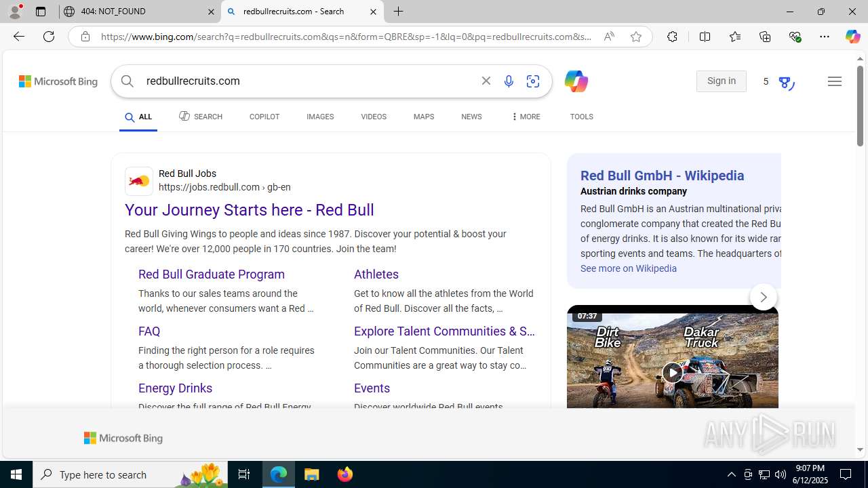
Task: Close the redbullrecruits.com Search tab
Action: pos(373,12)
